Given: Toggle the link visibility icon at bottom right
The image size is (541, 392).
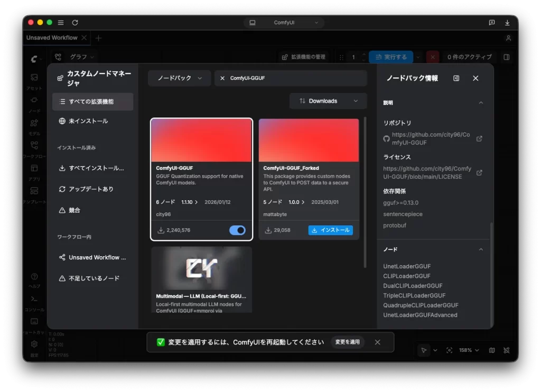Looking at the screenshot, I should [507, 350].
